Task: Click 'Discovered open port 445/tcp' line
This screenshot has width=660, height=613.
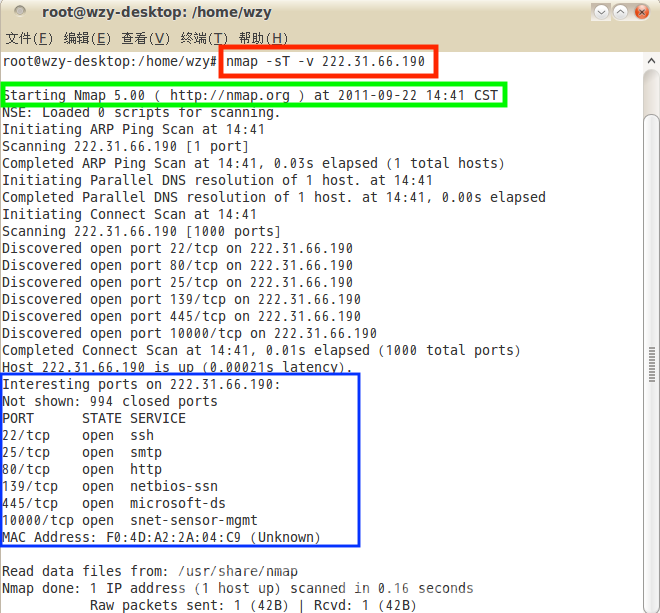Action: [x=181, y=316]
